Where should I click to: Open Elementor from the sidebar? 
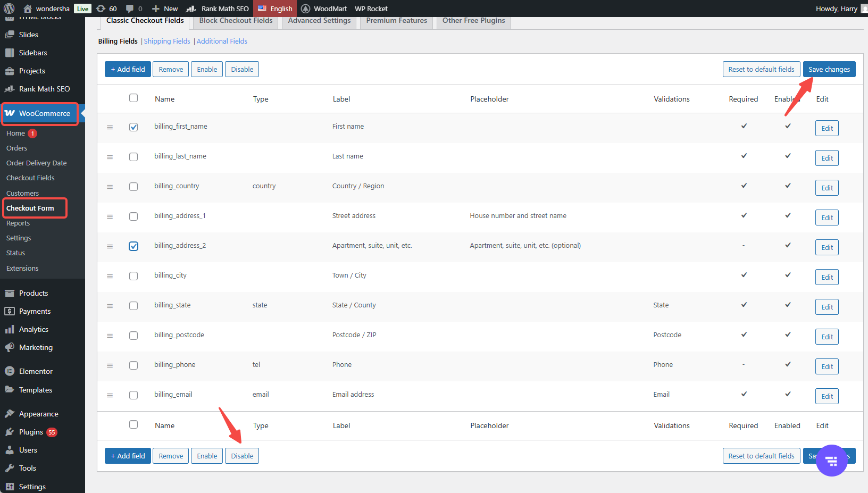click(x=36, y=371)
